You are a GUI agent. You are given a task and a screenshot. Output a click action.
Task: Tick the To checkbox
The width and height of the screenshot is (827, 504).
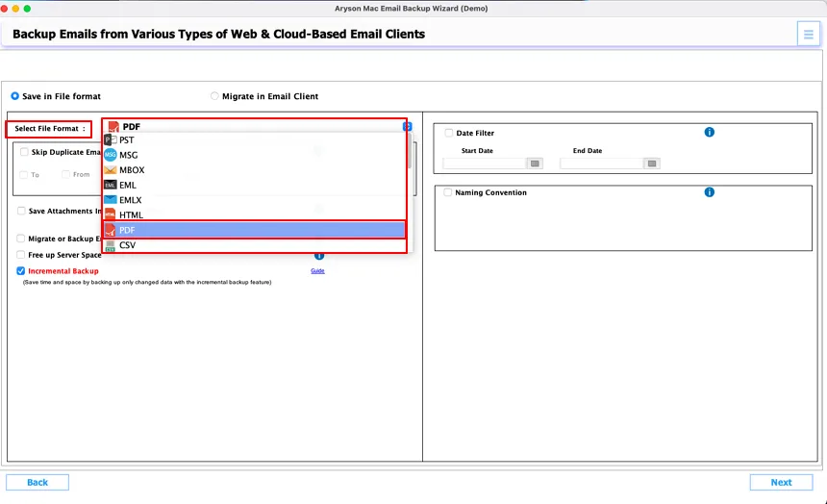pyautogui.click(x=24, y=175)
